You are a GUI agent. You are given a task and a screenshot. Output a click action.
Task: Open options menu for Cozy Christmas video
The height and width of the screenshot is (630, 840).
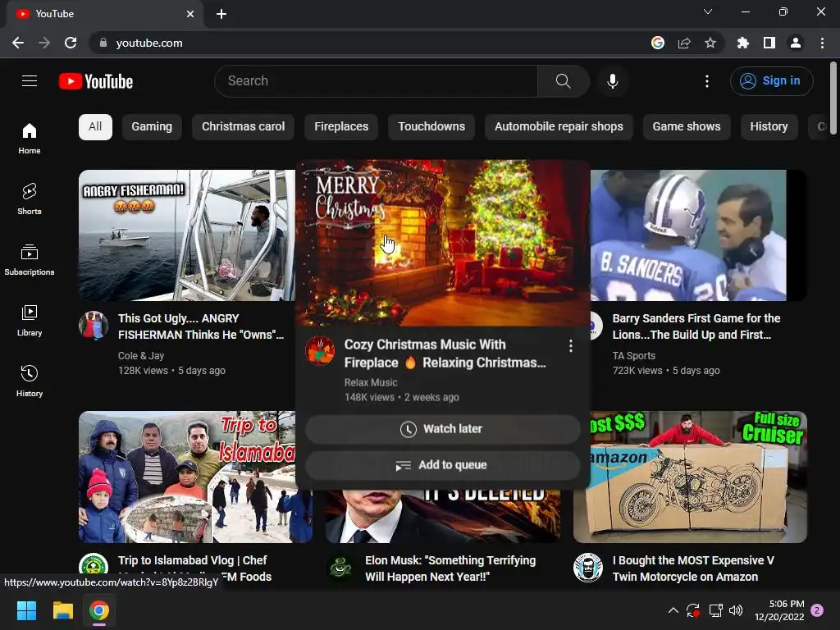571,346
